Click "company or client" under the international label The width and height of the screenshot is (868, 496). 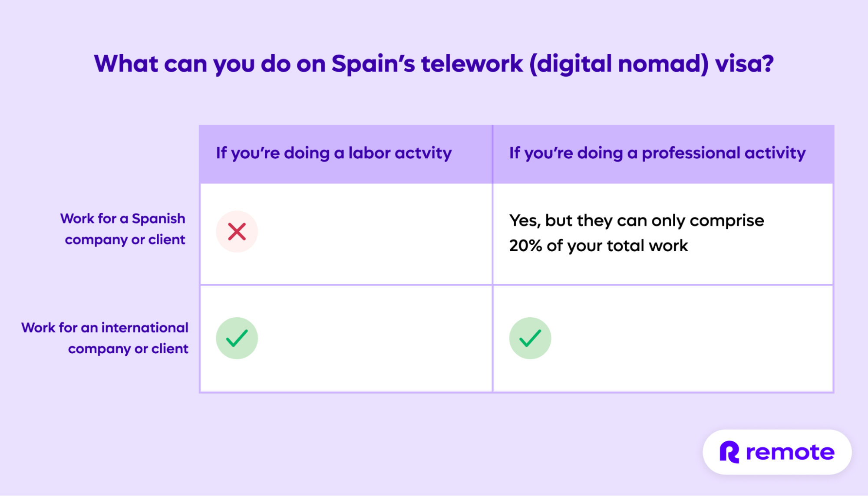[128, 348]
